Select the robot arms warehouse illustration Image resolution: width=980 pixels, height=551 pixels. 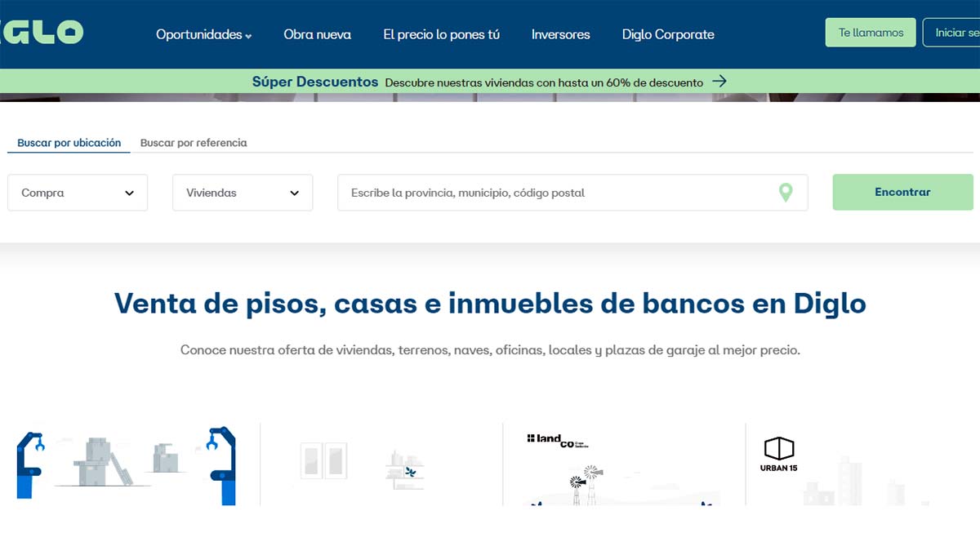126,464
